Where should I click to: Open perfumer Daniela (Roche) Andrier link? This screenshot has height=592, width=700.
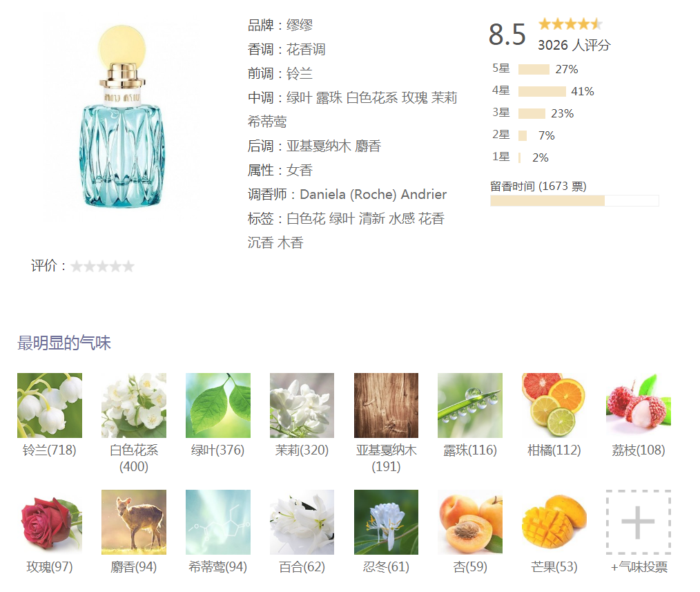[373, 194]
